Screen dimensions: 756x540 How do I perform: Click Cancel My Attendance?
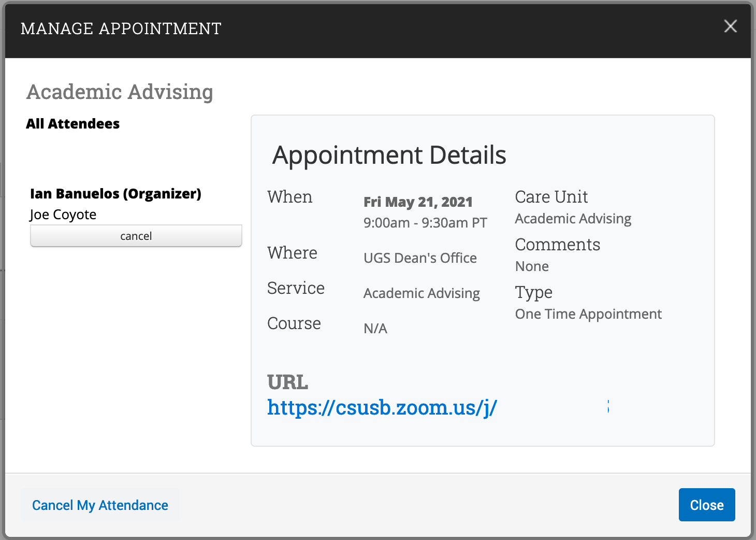pyautogui.click(x=100, y=505)
